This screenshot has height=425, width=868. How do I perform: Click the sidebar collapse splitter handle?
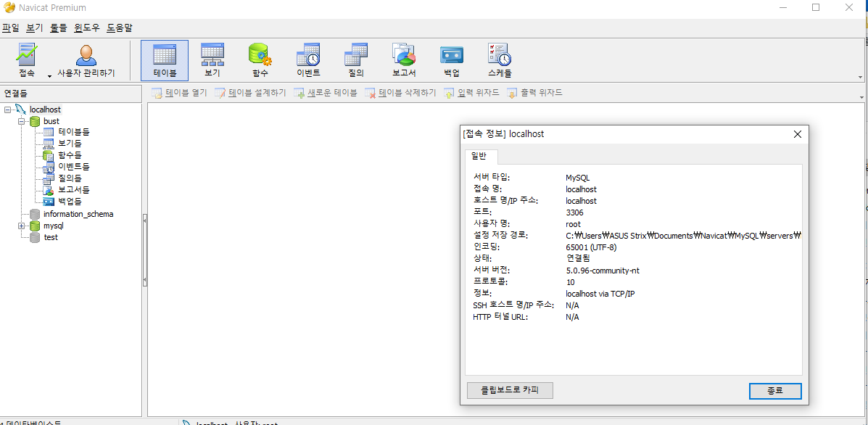144,251
